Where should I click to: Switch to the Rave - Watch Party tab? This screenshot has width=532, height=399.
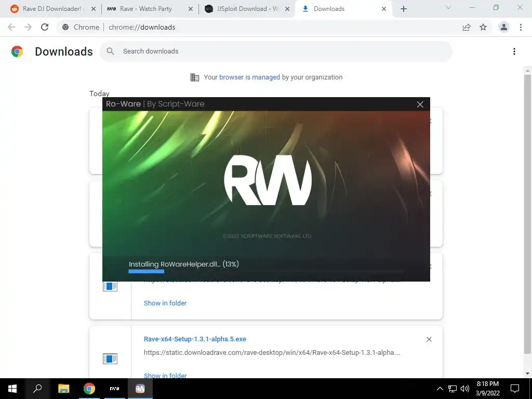[146, 9]
